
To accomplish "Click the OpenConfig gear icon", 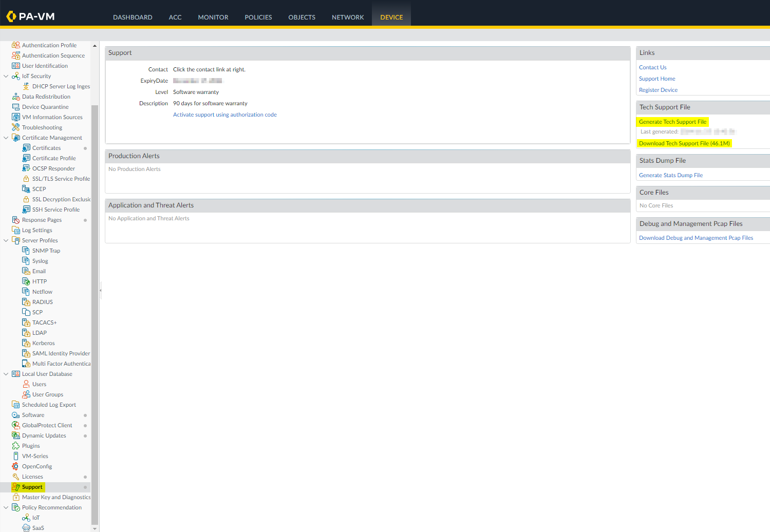I will [16, 466].
